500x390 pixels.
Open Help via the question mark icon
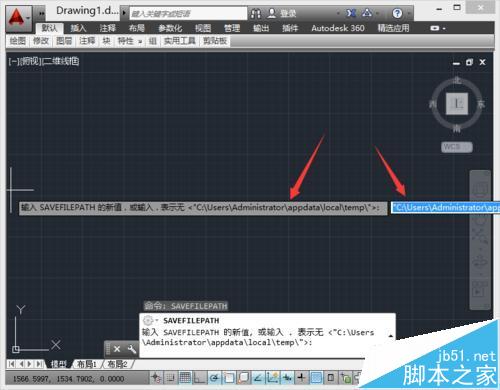click(x=397, y=13)
